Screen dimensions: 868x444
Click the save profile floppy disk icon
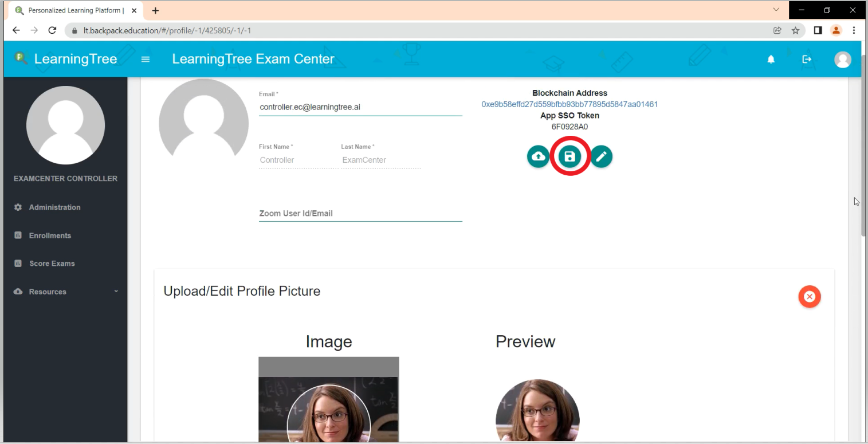pos(569,156)
